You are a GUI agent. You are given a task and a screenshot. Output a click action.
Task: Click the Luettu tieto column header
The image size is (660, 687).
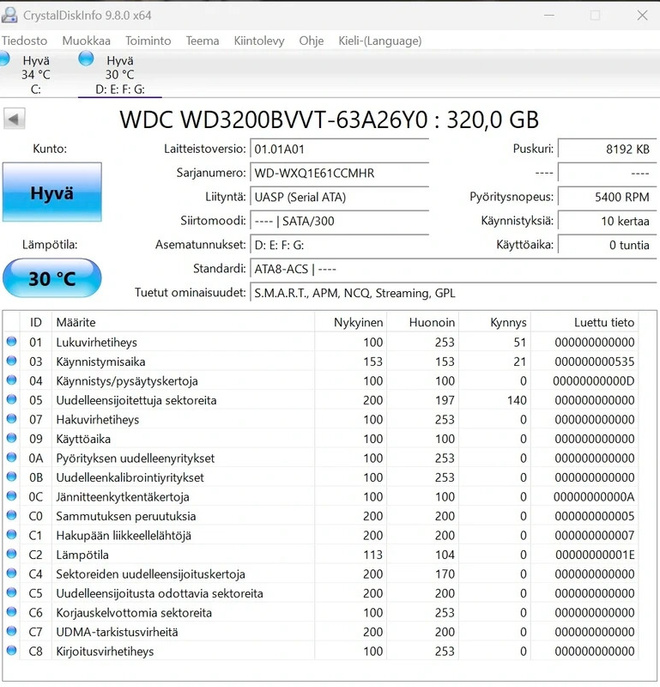pyautogui.click(x=585, y=322)
